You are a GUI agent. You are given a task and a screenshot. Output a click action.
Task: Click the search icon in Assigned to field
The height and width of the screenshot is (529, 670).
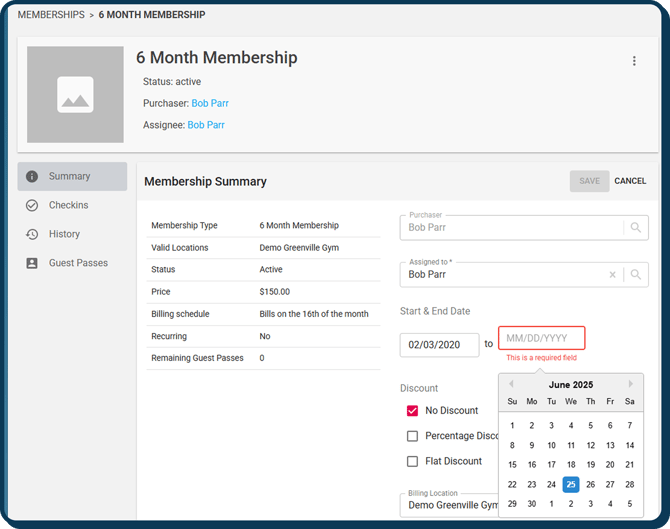635,275
